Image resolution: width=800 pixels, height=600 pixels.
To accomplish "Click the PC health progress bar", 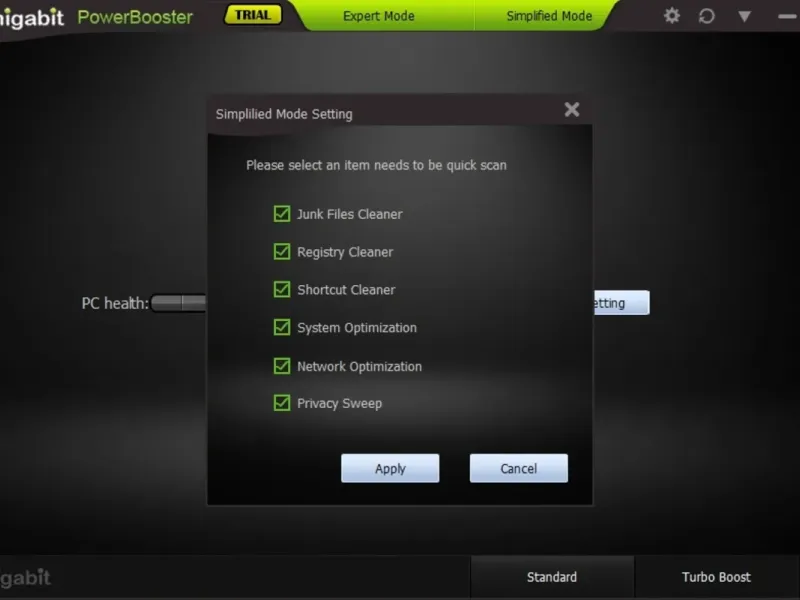I will pos(179,303).
